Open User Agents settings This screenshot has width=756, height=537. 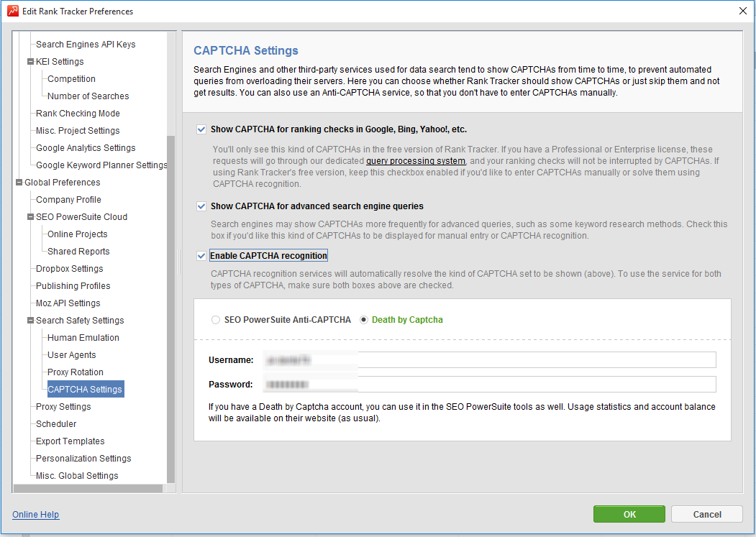[x=71, y=355]
